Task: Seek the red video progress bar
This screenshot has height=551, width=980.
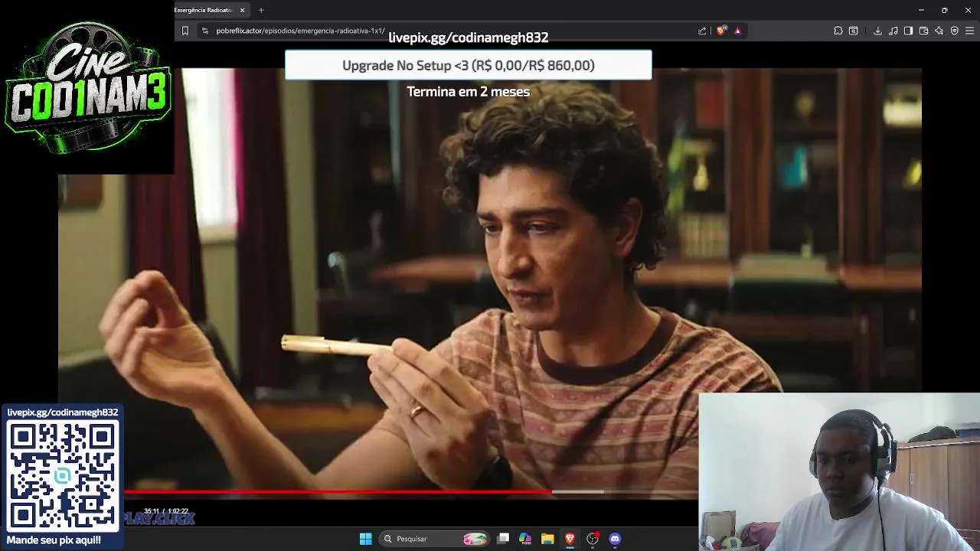Action: 338,492
